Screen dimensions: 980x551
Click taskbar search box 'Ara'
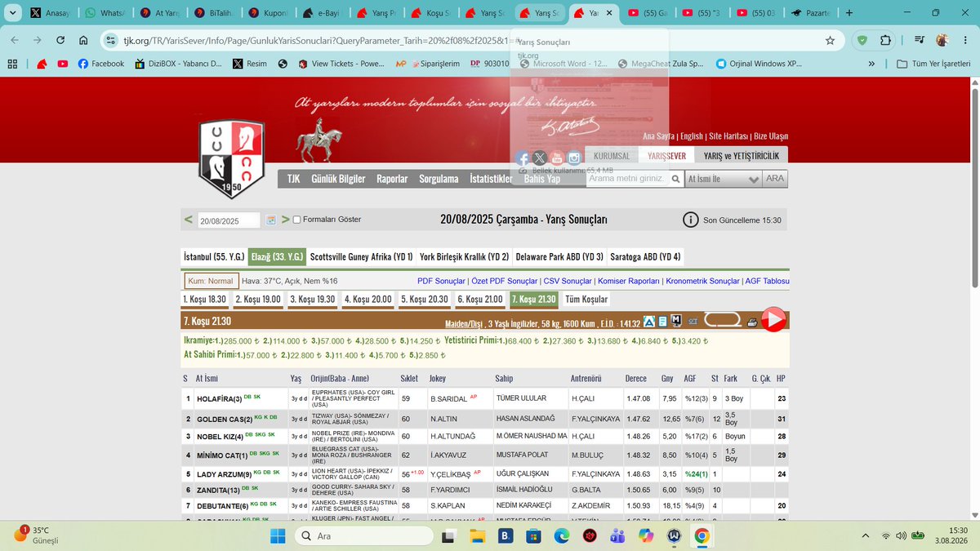(x=363, y=535)
